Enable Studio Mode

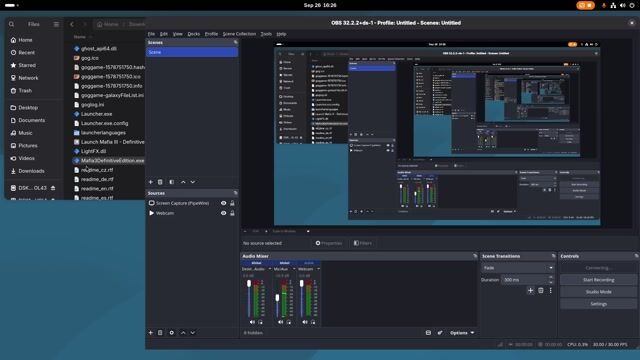coord(598,292)
